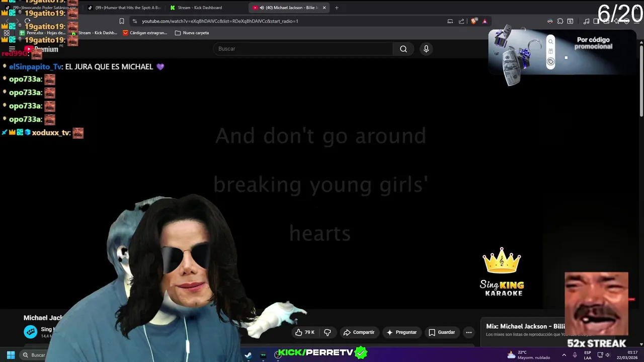Image resolution: width=644 pixels, height=362 pixels.
Task: Save video using the Guardar button
Action: (x=441, y=332)
